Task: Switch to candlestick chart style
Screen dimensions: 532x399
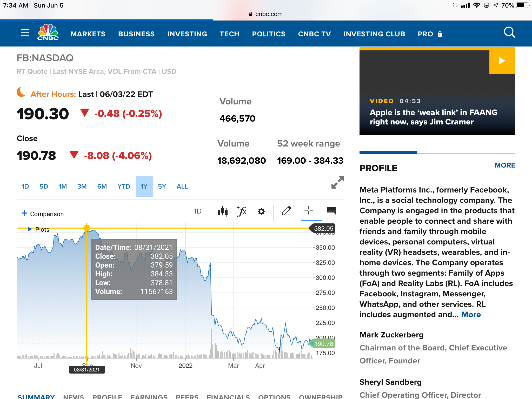Action: [223, 211]
